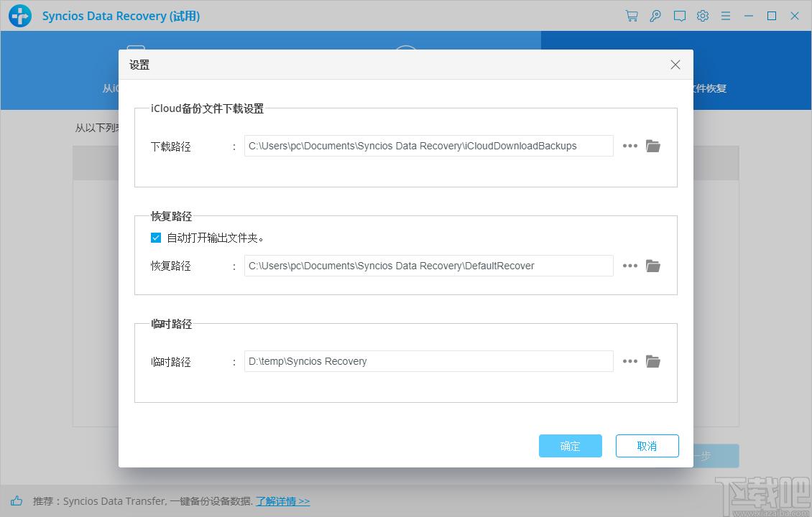Edit the iCloud download path field
Image resolution: width=812 pixels, height=517 pixels.
click(429, 146)
